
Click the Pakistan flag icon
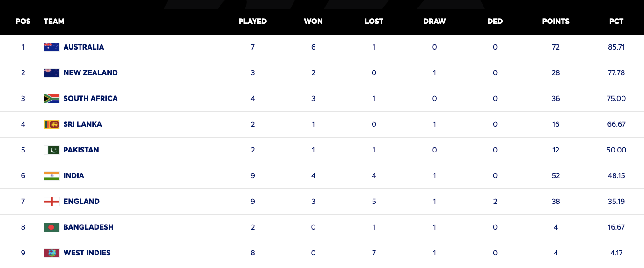[x=51, y=150]
